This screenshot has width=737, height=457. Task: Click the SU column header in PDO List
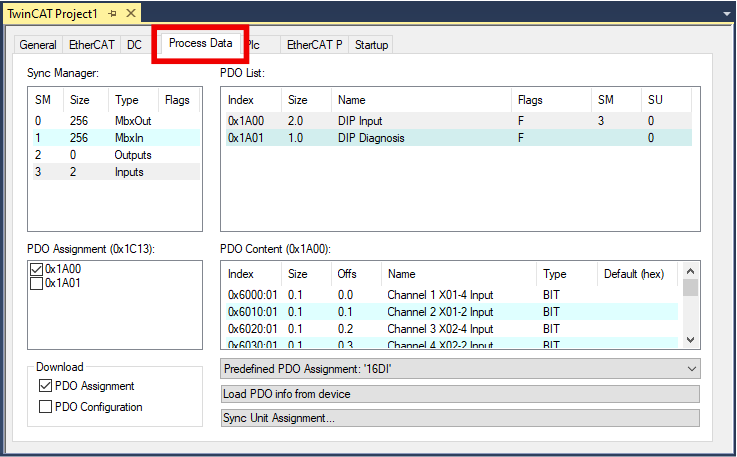[x=666, y=100]
